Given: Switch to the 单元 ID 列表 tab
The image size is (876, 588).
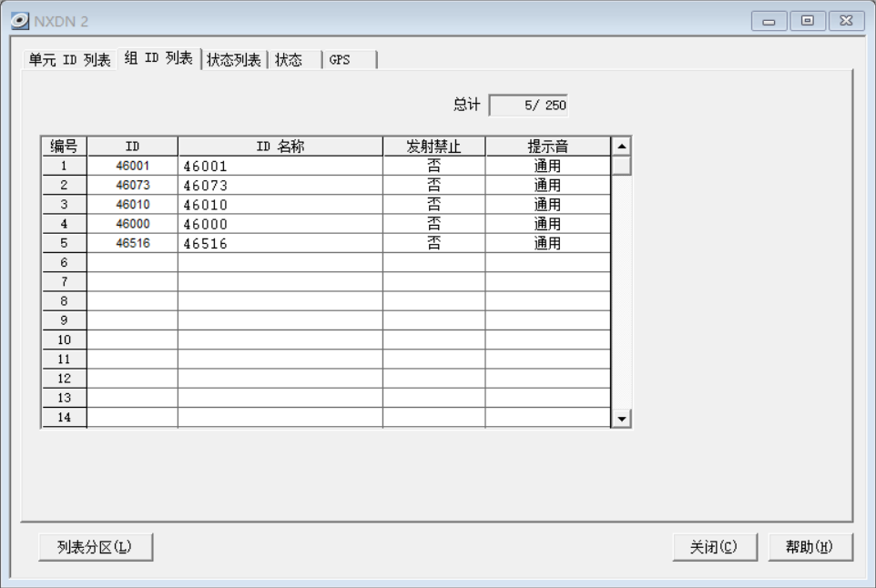Looking at the screenshot, I should (x=69, y=60).
